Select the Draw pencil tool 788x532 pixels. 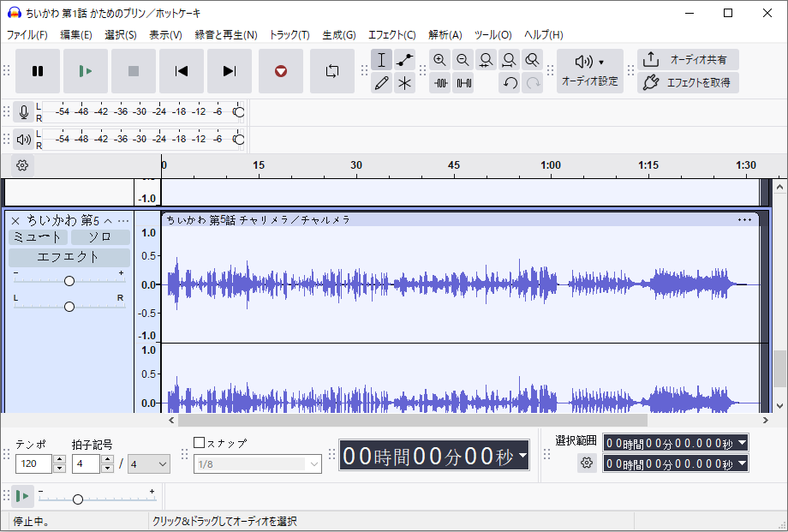point(382,83)
